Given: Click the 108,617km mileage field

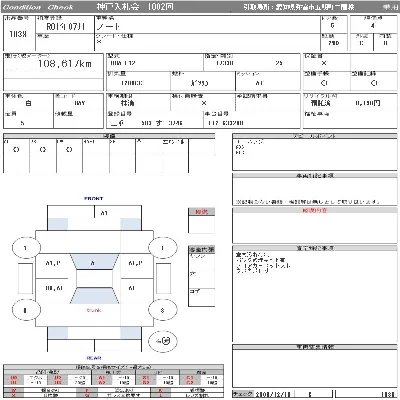Looking at the screenshot, I should (53, 65).
